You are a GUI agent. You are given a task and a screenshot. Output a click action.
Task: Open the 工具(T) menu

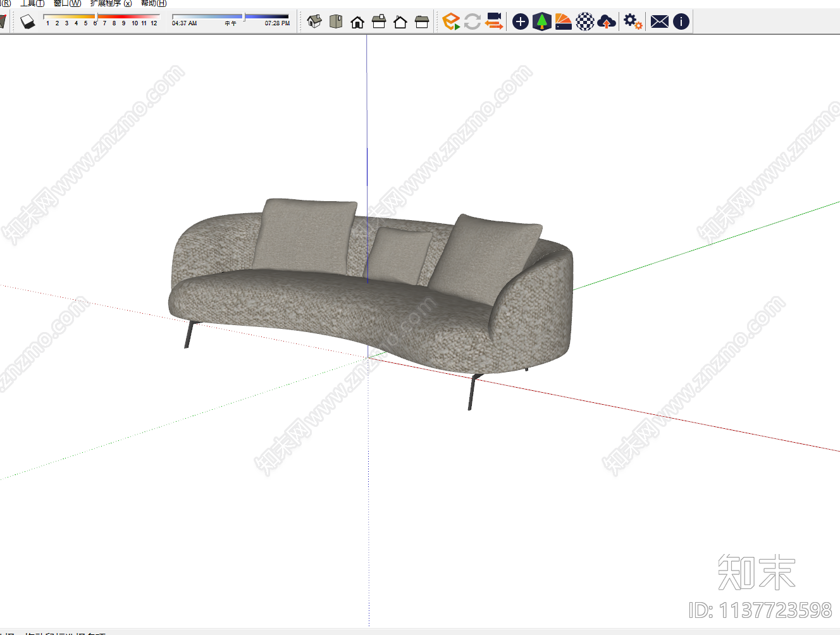(x=33, y=3)
